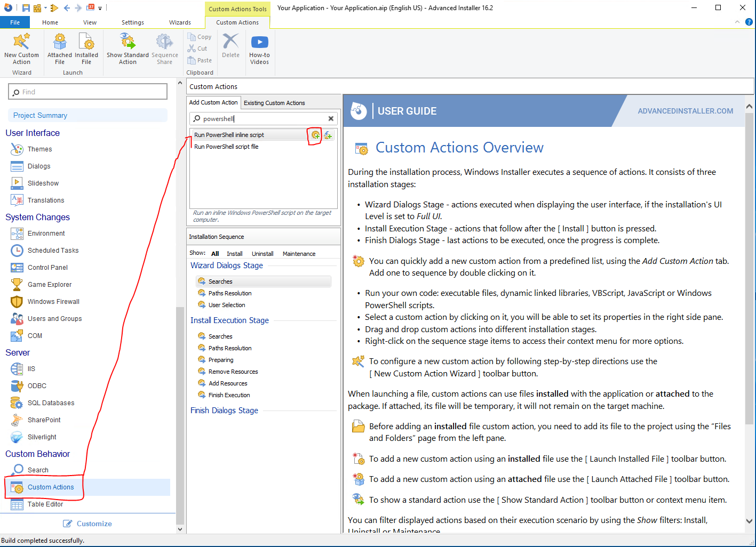
Task: Select the Run PowerShell script file entry
Action: point(226,147)
